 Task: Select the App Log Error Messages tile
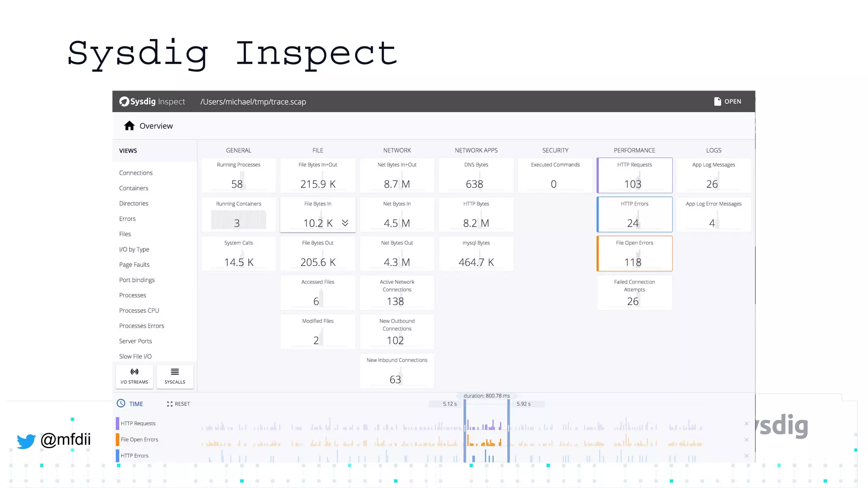tap(714, 214)
